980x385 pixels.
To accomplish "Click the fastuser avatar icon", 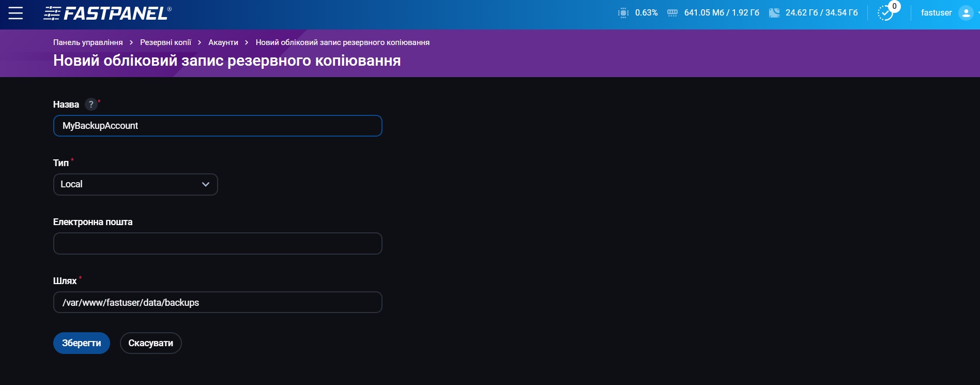I will point(966,13).
